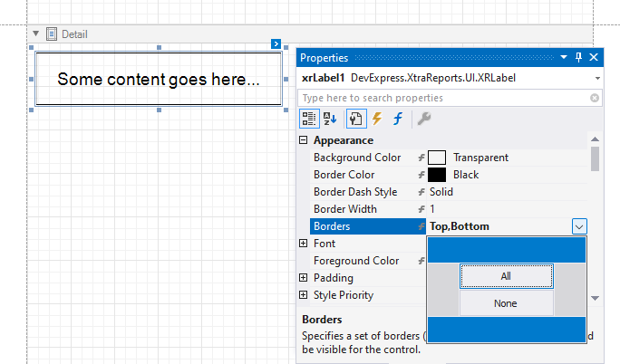Click the wrench settings icon
This screenshot has height=364, width=620.
tap(424, 119)
